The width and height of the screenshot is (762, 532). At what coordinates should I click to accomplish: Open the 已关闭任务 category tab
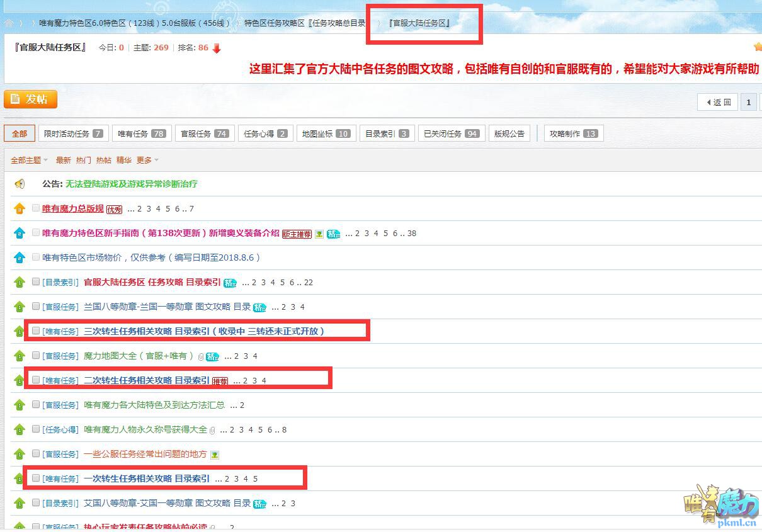pyautogui.click(x=450, y=133)
